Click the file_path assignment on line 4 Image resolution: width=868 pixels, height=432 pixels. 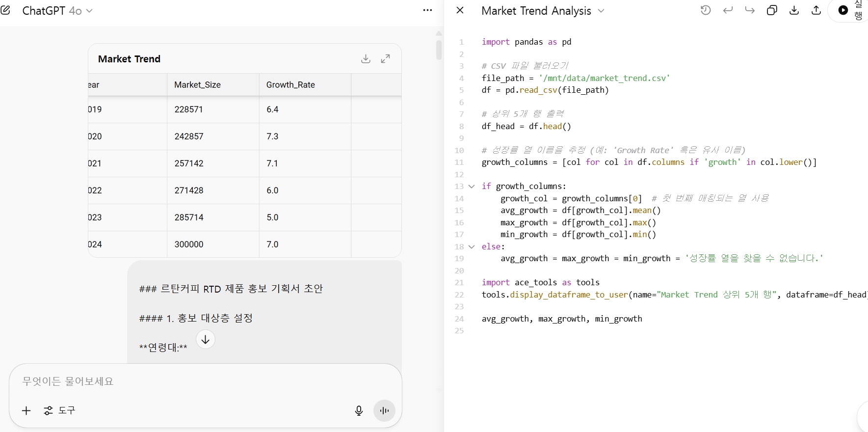576,78
